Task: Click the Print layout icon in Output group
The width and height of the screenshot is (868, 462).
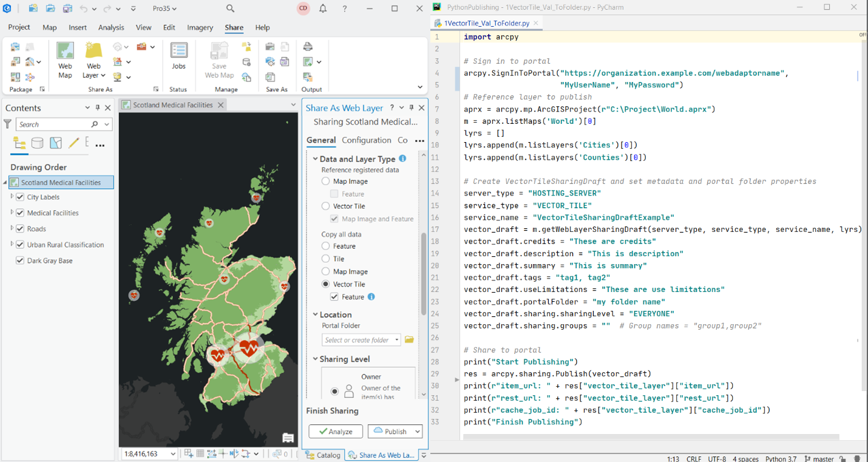Action: 308,46
